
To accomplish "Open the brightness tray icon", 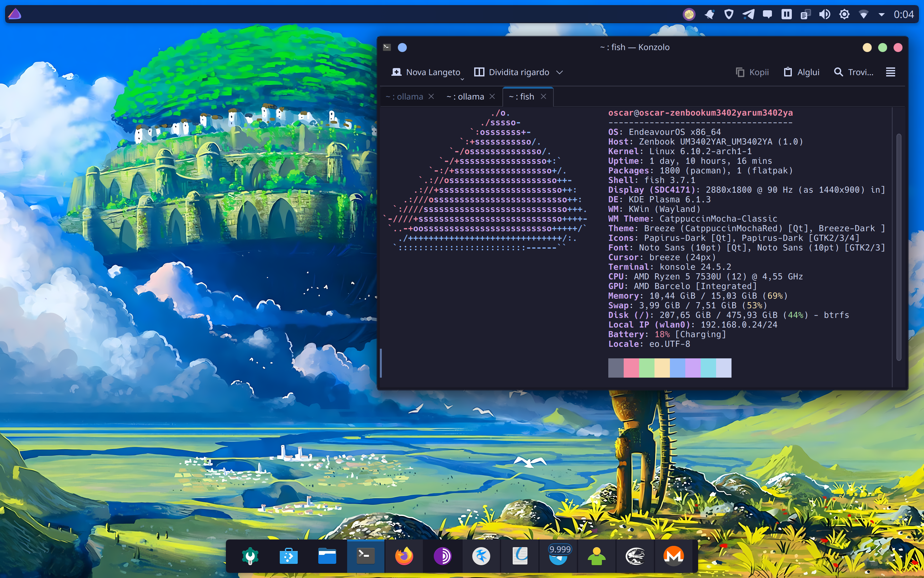I will pos(844,14).
